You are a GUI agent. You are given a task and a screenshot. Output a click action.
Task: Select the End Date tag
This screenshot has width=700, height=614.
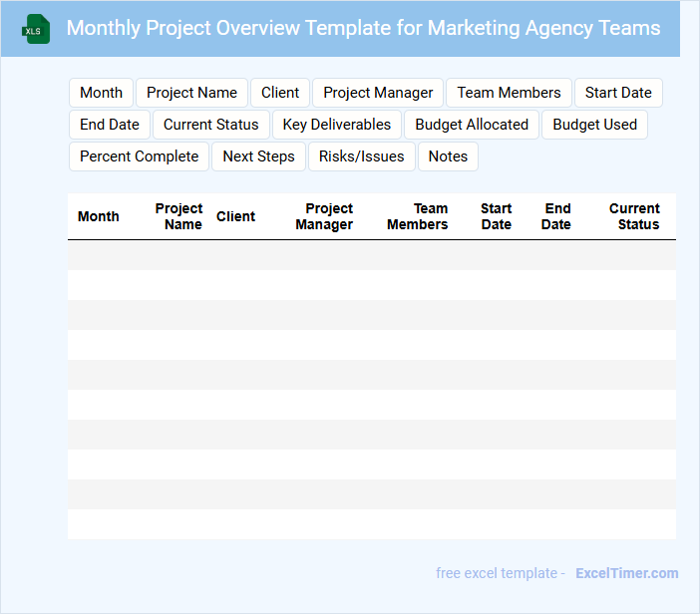click(x=110, y=125)
